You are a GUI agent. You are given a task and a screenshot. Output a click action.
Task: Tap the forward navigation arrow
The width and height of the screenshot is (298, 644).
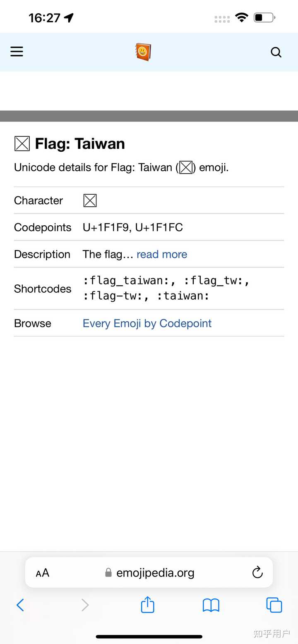tap(85, 605)
